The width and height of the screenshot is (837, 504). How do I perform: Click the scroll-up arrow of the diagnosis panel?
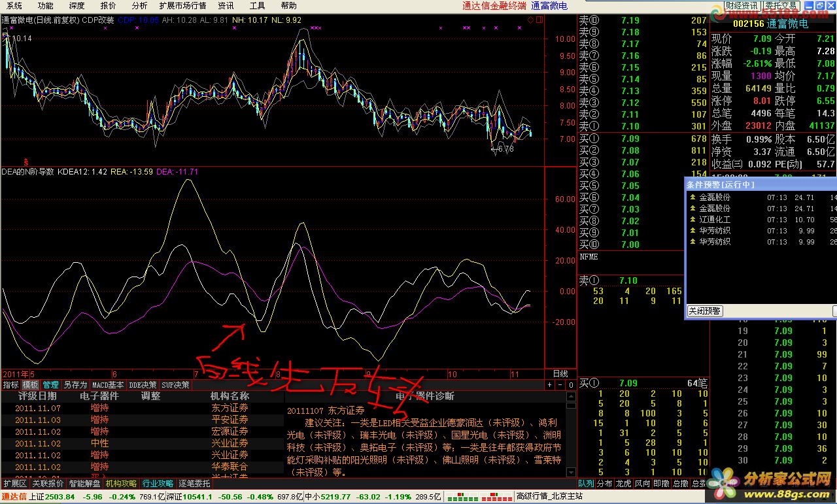(x=570, y=396)
